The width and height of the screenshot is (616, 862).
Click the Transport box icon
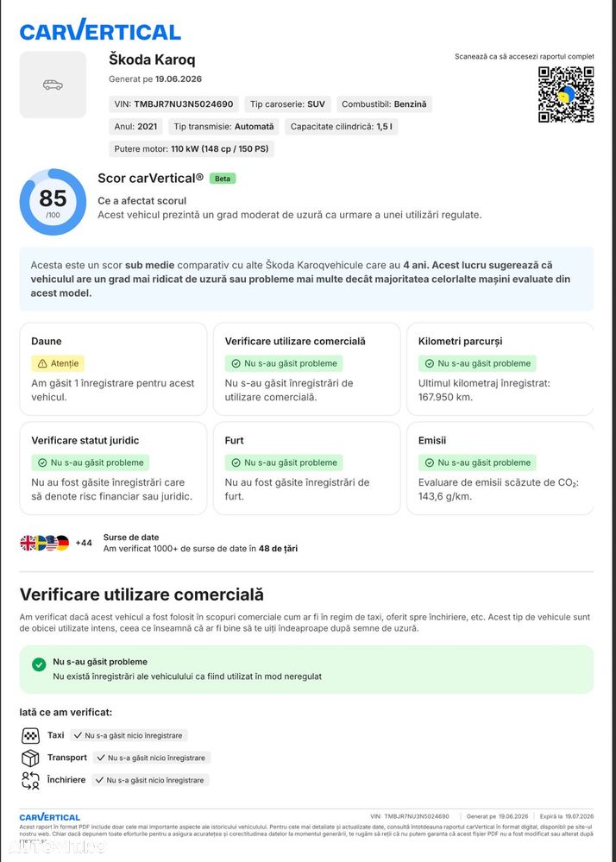(x=30, y=758)
